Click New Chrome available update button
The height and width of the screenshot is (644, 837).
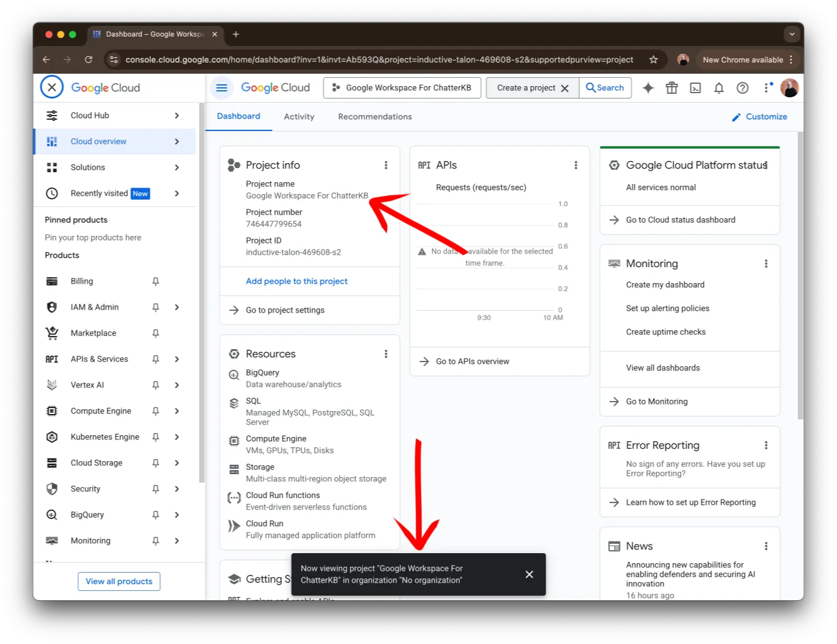748,60
